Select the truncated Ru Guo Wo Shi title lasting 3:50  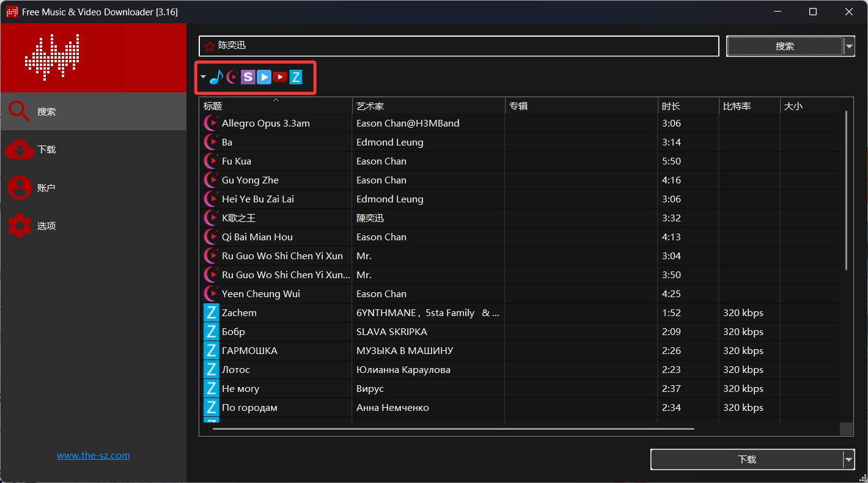point(286,275)
